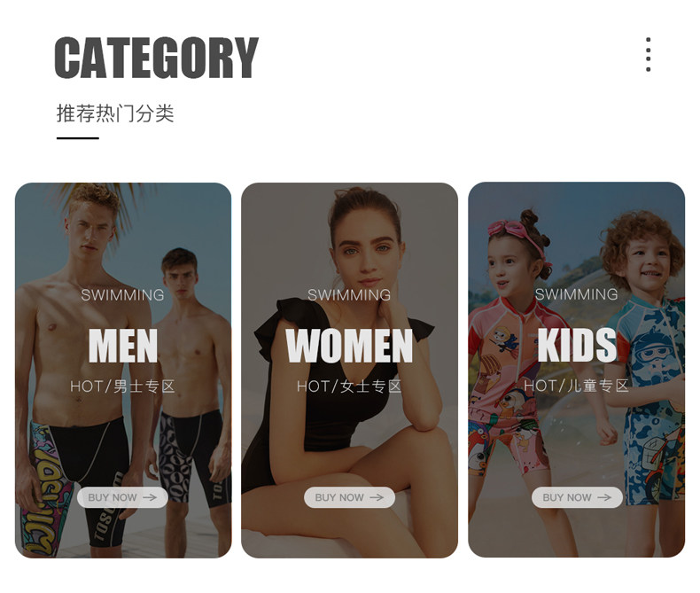Select the WOMEN title text
This screenshot has height=593, width=700.
tap(349, 346)
